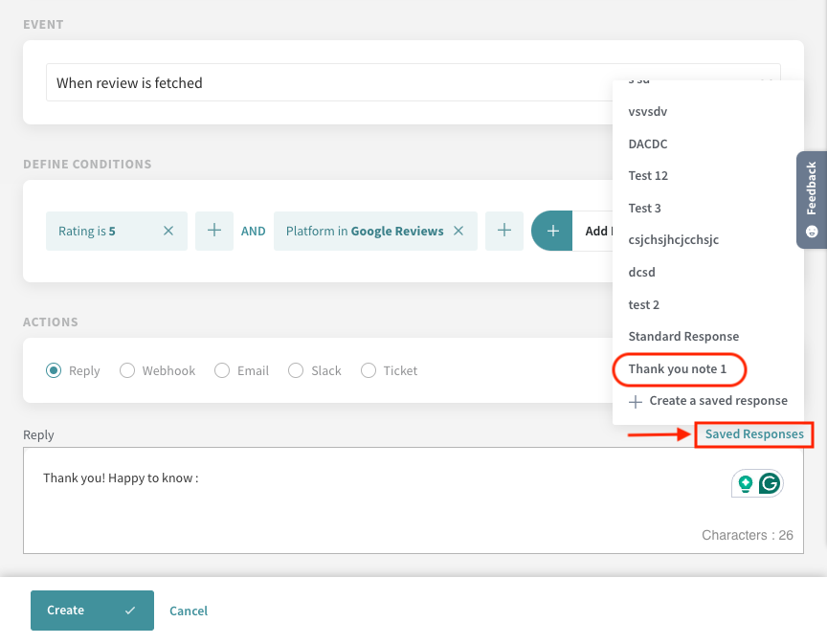
Task: Select the Ticket action radio button
Action: click(369, 370)
